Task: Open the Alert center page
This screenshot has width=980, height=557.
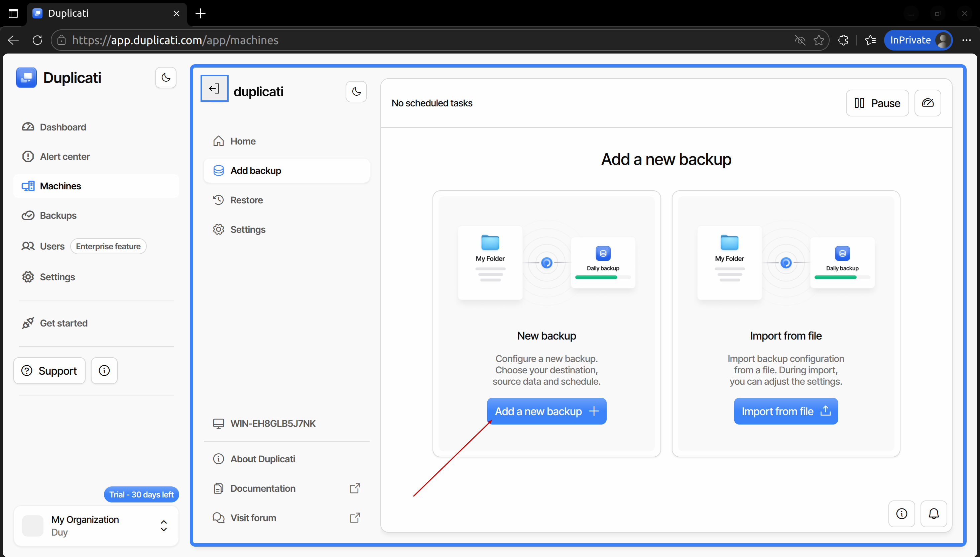Action: coord(65,157)
